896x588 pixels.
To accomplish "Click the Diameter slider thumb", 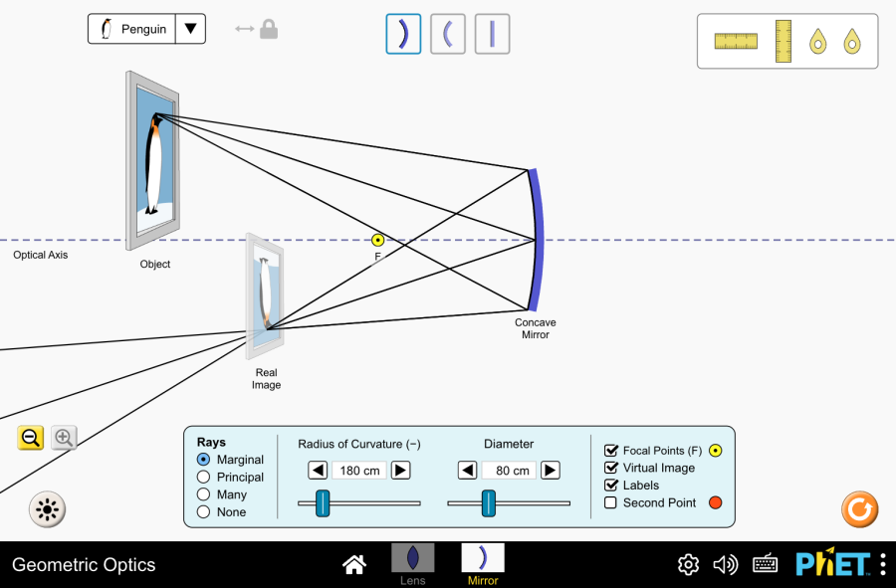I will click(x=488, y=503).
